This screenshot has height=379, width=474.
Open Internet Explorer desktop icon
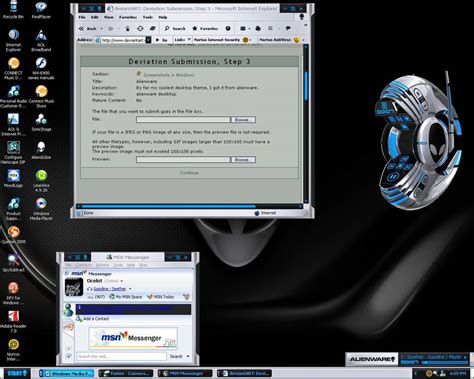pyautogui.click(x=13, y=40)
